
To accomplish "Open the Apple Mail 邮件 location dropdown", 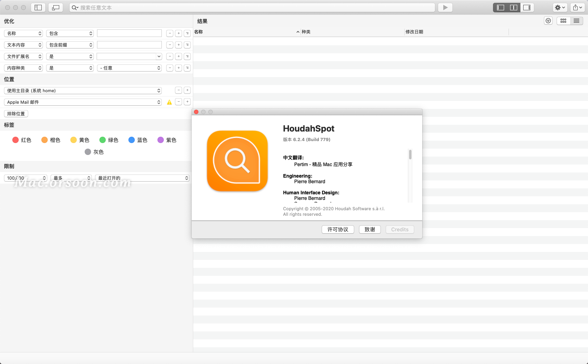I will [x=83, y=102].
